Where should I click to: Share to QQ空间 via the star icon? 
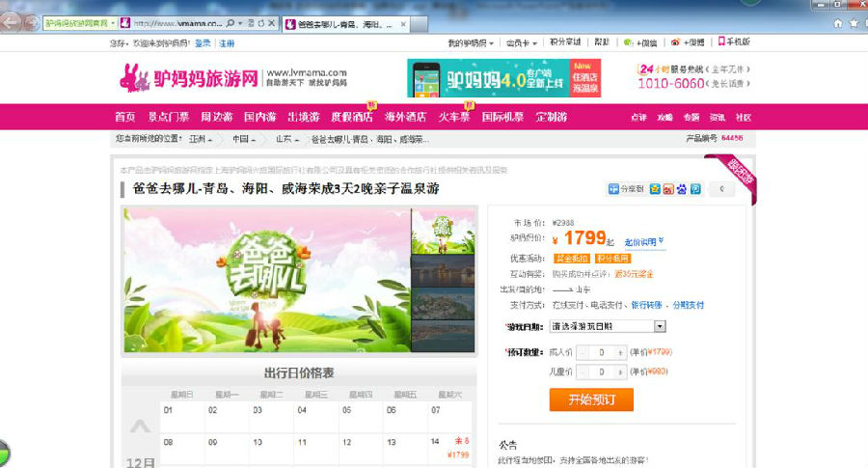click(655, 189)
